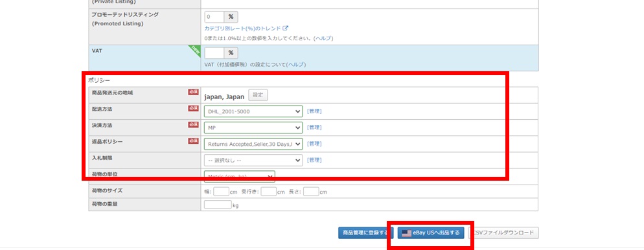The width and height of the screenshot is (644, 250).
Task: Click the package depth (奥行き) input field
Action: click(269, 192)
